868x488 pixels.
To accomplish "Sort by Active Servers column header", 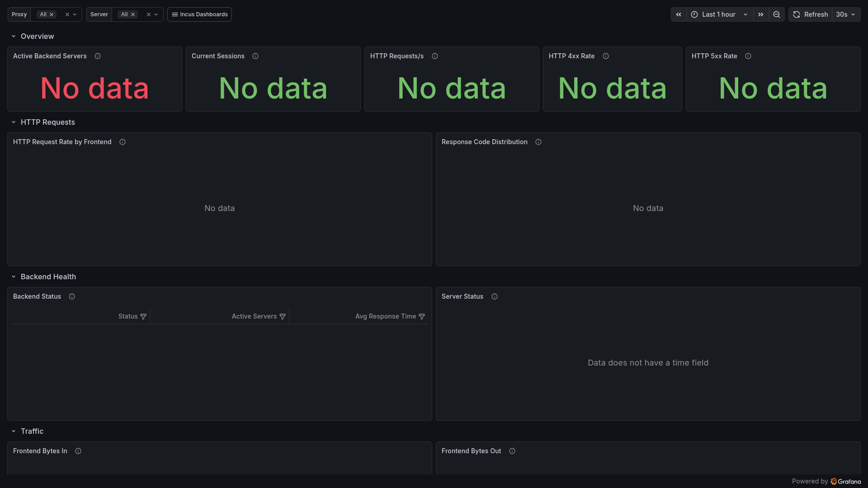I will coord(254,316).
